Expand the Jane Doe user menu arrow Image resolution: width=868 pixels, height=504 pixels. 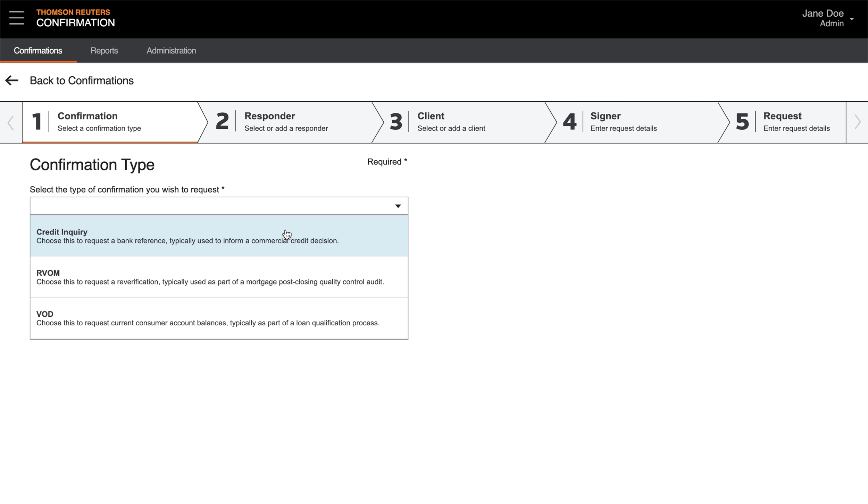click(851, 19)
